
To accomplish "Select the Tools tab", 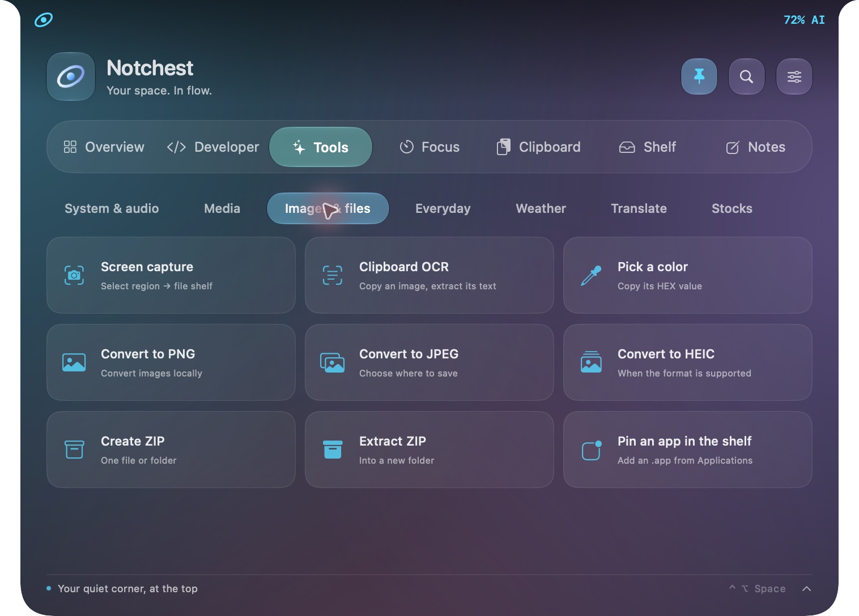I will [x=321, y=147].
